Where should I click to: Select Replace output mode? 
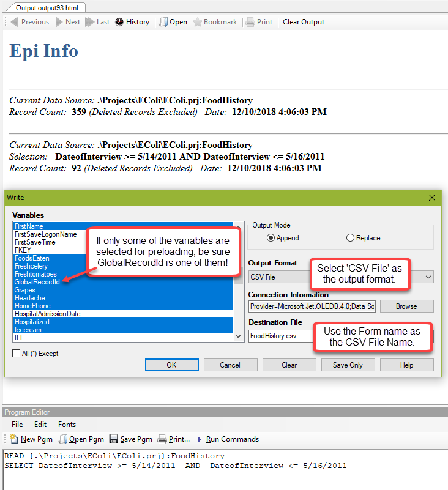tap(350, 238)
